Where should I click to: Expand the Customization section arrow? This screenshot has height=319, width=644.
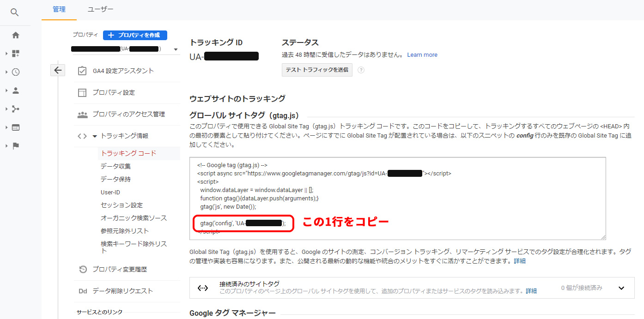point(6,54)
